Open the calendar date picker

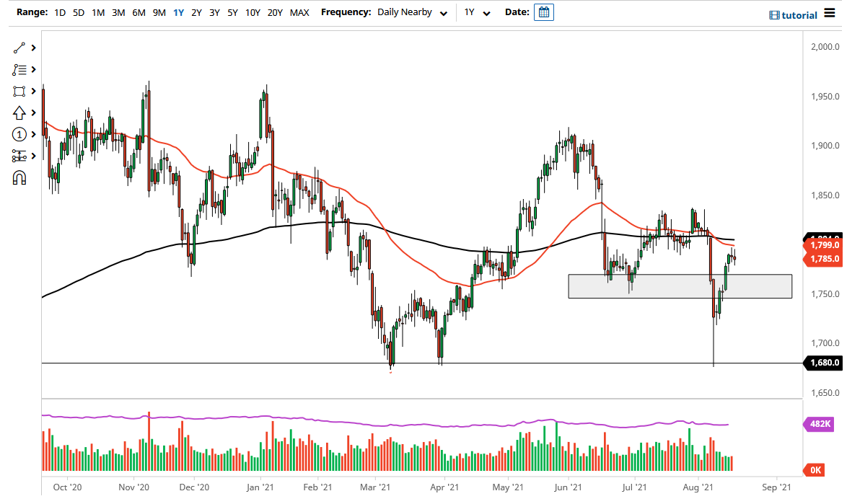point(543,12)
